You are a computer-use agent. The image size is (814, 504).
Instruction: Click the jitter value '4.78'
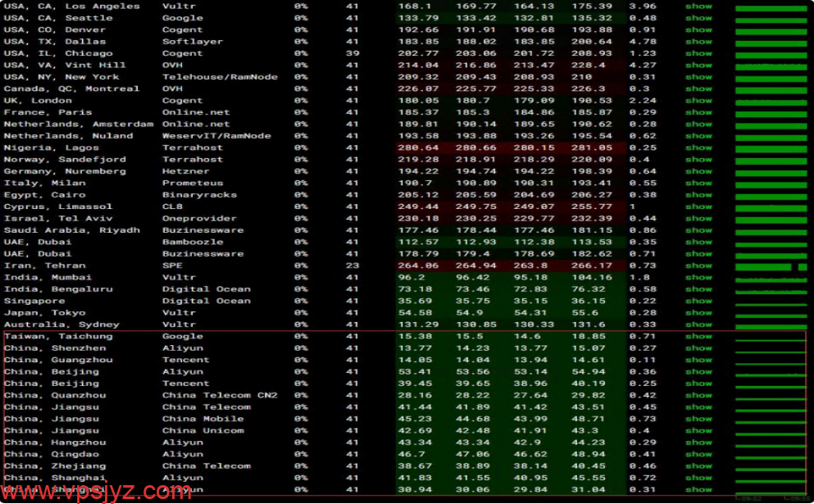click(x=642, y=42)
